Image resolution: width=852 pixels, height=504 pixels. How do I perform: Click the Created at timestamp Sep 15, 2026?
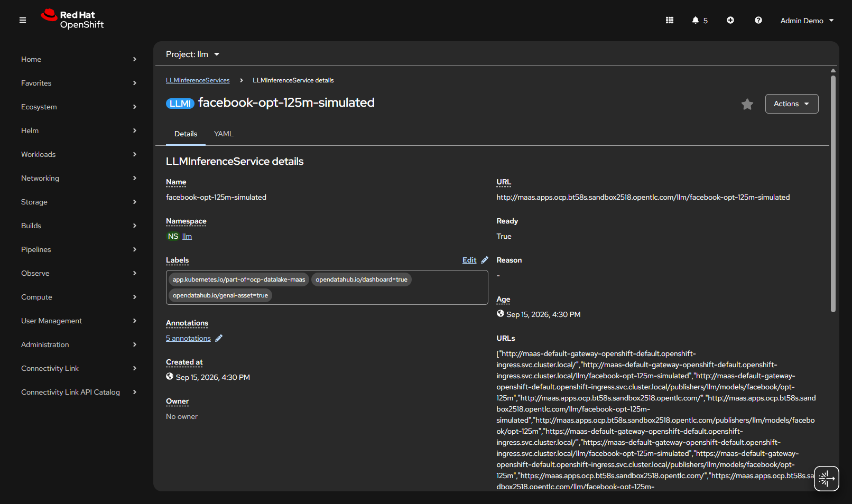[x=213, y=377]
